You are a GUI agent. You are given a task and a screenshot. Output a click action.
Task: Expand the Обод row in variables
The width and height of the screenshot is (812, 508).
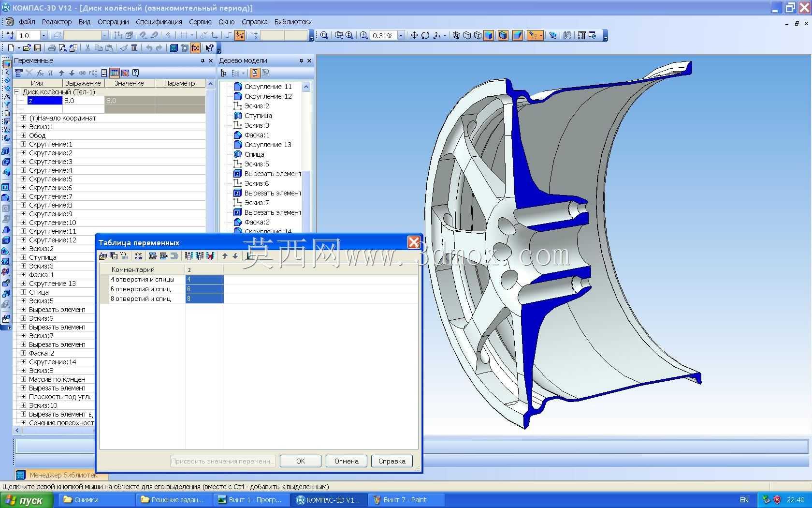tap(23, 135)
